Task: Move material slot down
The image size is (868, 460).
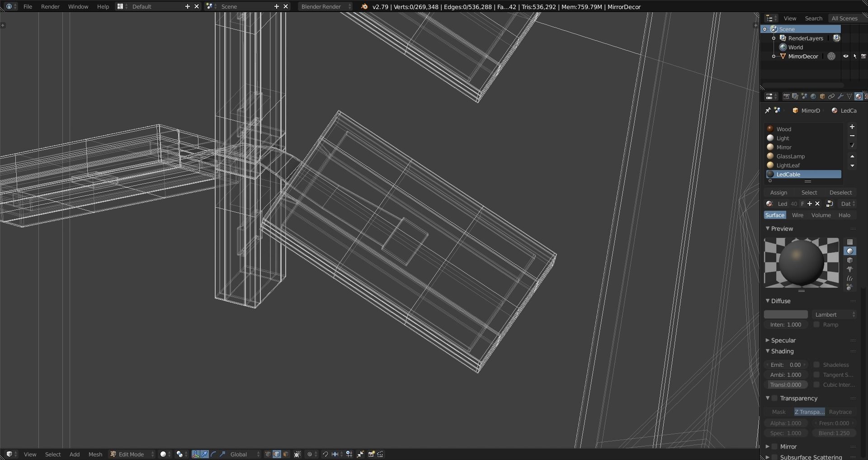Action: coord(852,166)
